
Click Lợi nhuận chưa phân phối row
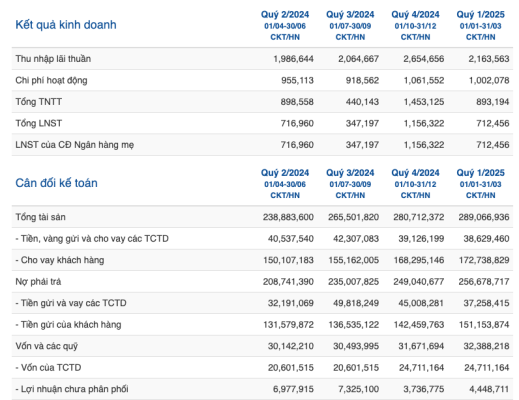click(x=262, y=389)
